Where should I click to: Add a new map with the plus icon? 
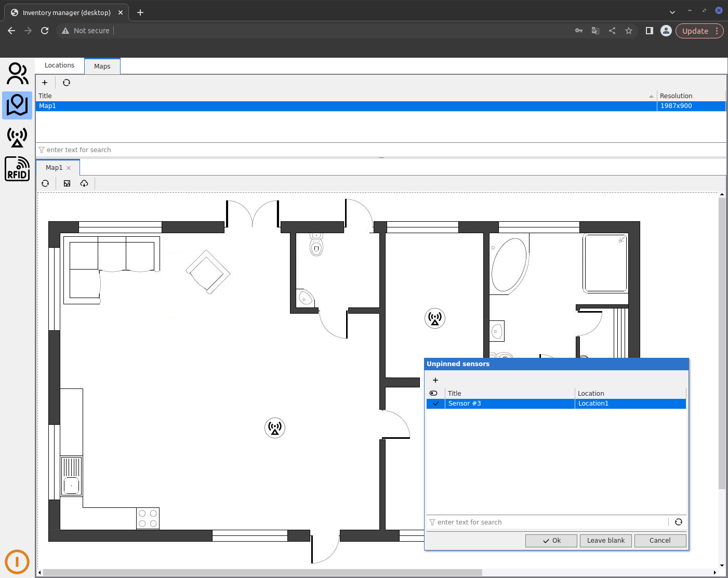coord(45,83)
